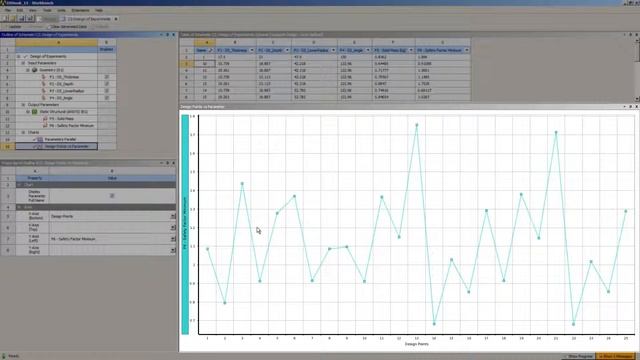Pin the Properties panel
The height and width of the screenshot is (360, 640).
(x=167, y=163)
